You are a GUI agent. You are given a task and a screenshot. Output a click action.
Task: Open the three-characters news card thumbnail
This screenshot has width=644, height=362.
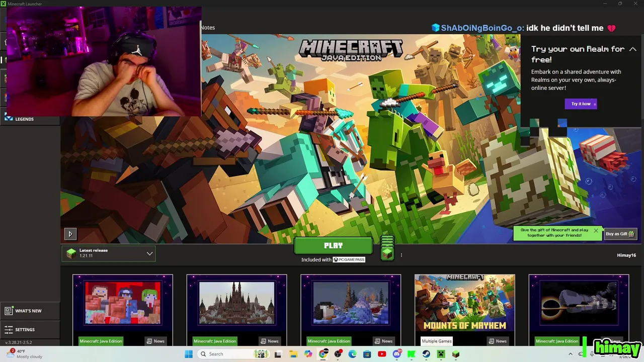[123, 303]
